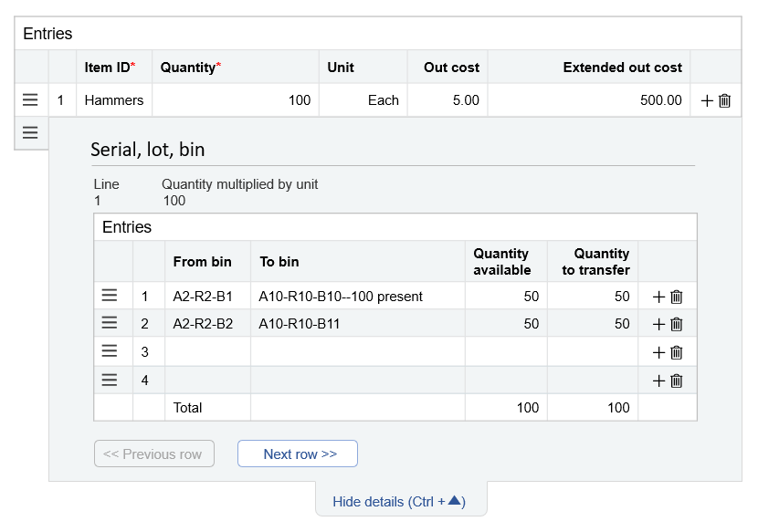The height and width of the screenshot is (532, 758).
Task: Edit To bin A10-R10-B11 cell
Action: click(357, 324)
